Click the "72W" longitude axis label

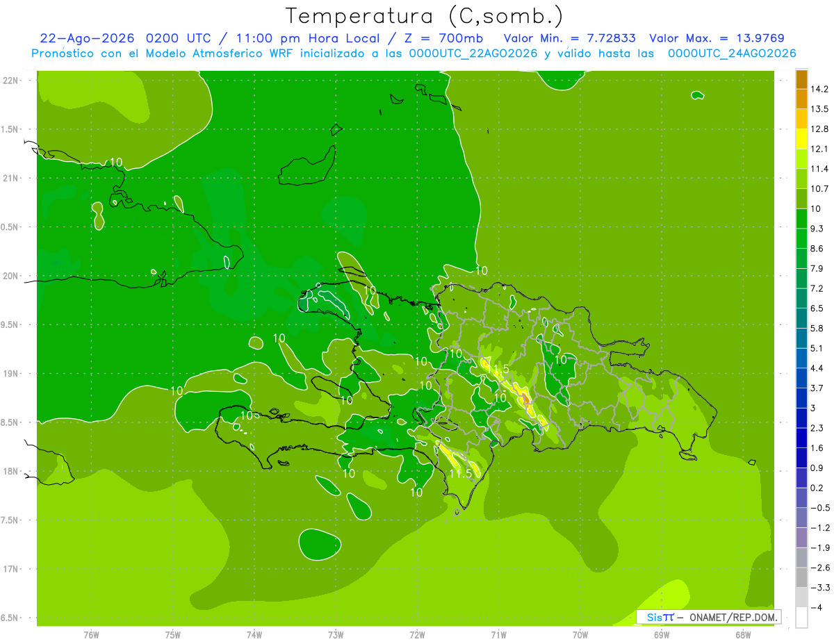(x=417, y=635)
